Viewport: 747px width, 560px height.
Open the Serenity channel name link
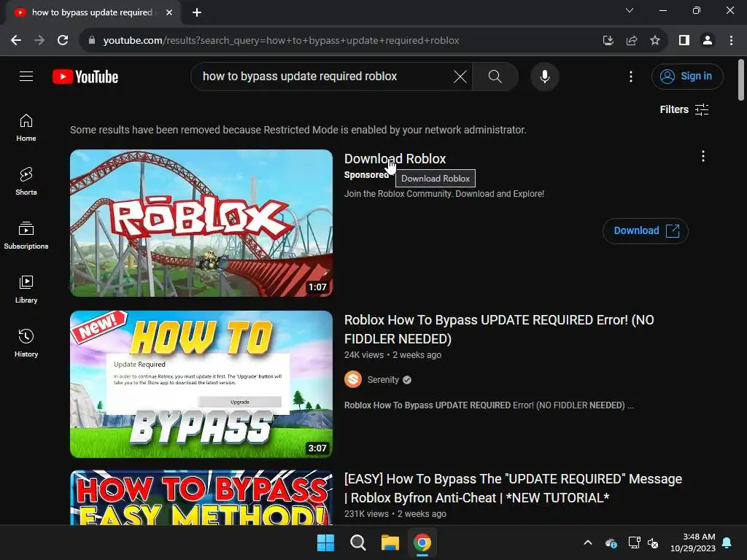tap(383, 379)
